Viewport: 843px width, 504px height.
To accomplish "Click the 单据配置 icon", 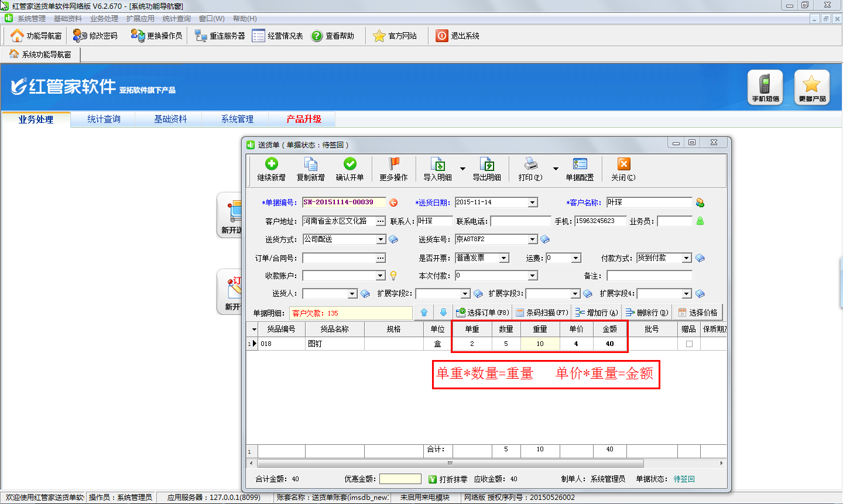I will (x=580, y=164).
